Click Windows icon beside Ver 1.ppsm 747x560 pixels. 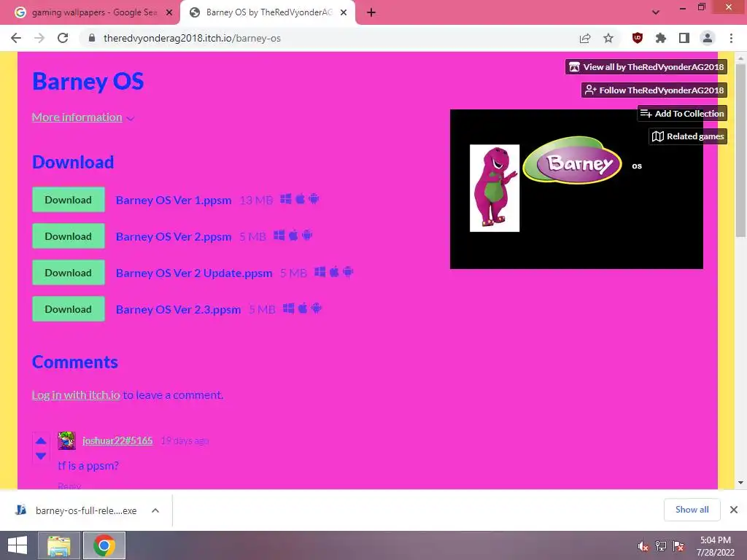pos(286,198)
